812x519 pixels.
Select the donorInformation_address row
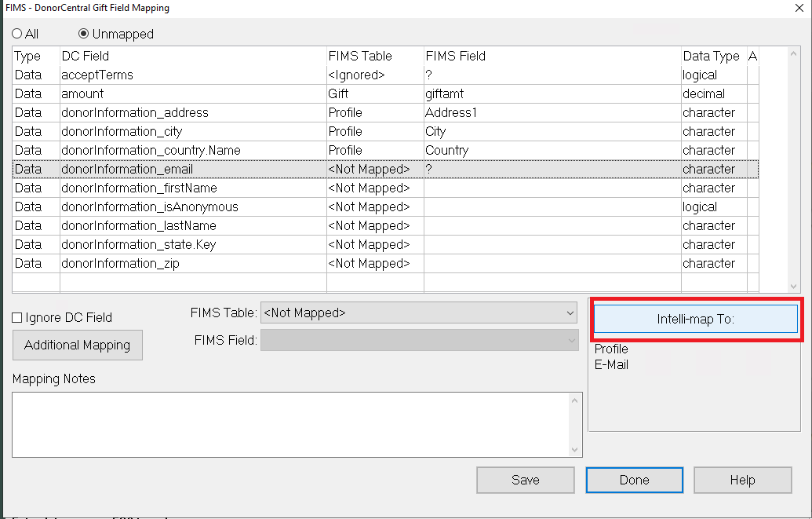click(x=385, y=112)
